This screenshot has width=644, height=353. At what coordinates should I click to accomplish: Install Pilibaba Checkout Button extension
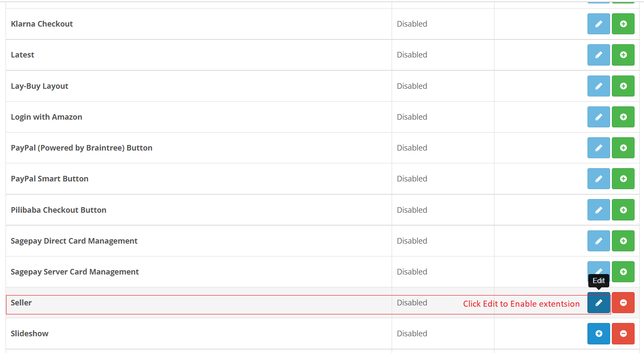[x=623, y=210]
